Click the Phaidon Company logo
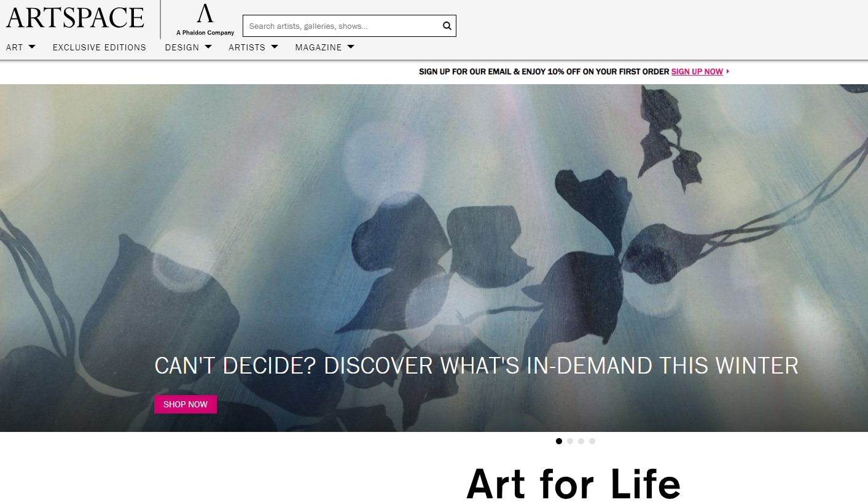This screenshot has width=868, height=502. pyautogui.click(x=205, y=20)
